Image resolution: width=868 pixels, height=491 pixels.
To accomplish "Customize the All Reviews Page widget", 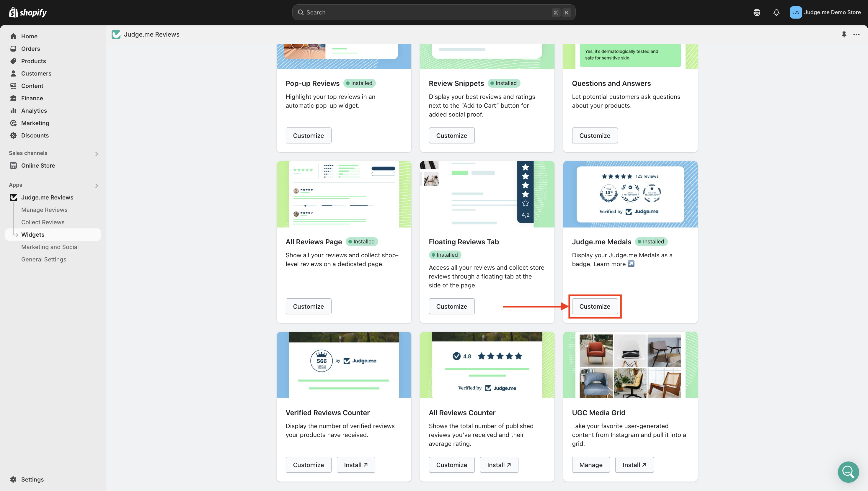I will coord(308,306).
